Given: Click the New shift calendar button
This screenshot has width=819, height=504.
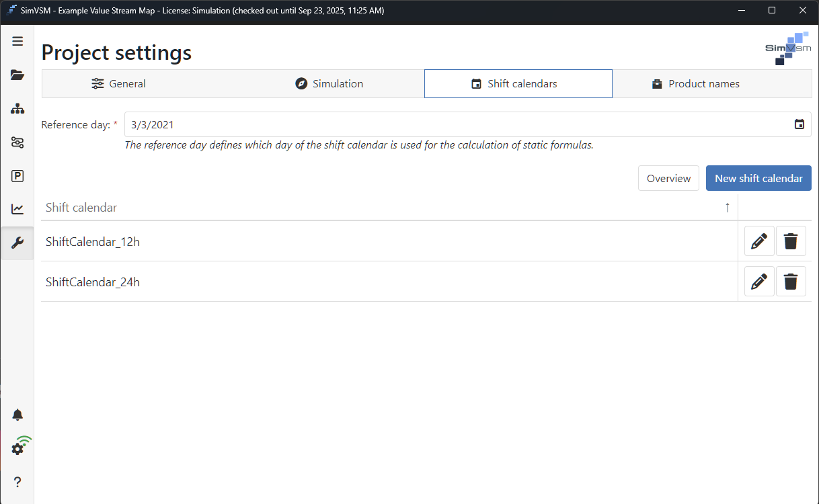Looking at the screenshot, I should 758,178.
